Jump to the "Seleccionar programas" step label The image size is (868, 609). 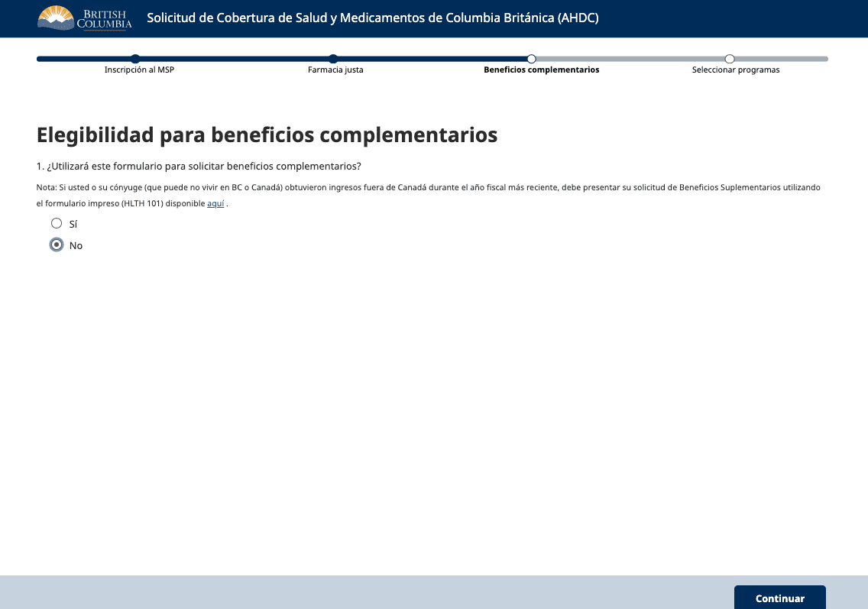735,70
